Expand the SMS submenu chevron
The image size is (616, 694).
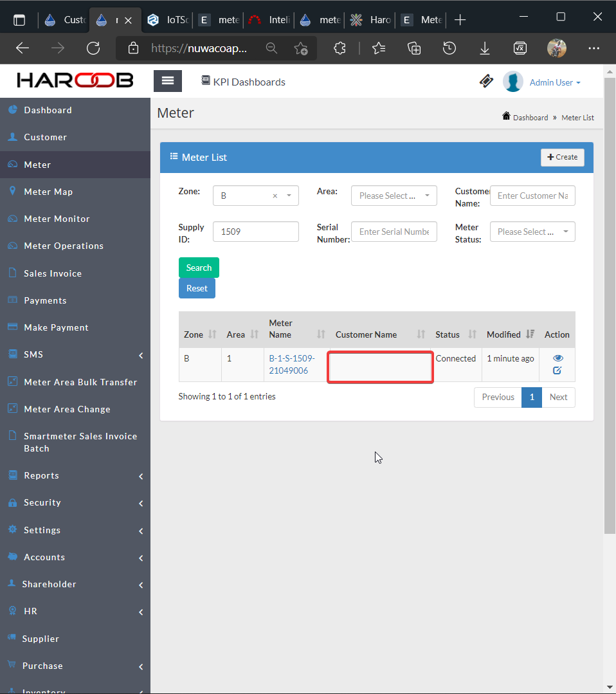coord(141,356)
